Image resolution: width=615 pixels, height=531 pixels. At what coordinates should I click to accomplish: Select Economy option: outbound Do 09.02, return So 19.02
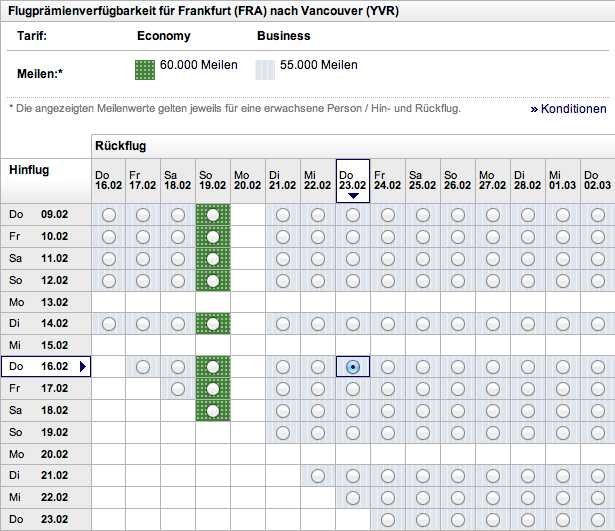point(213,215)
